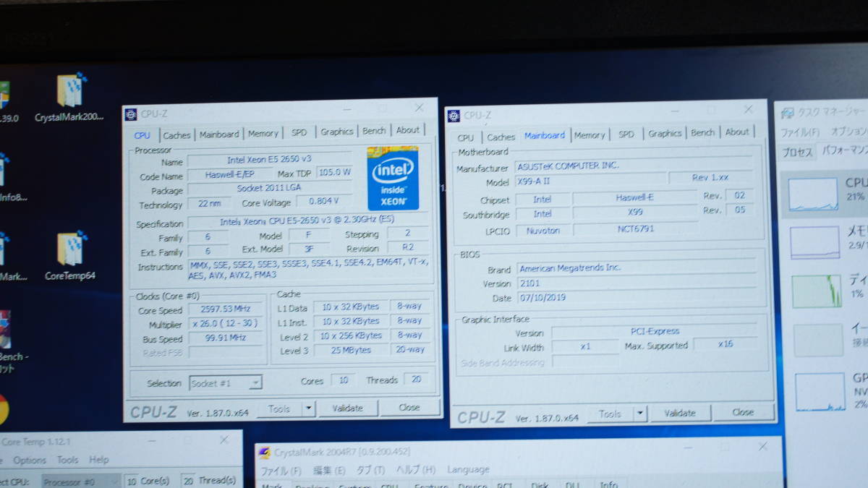
Task: Switch to Memory tab in left CPU-Z
Action: click(263, 133)
